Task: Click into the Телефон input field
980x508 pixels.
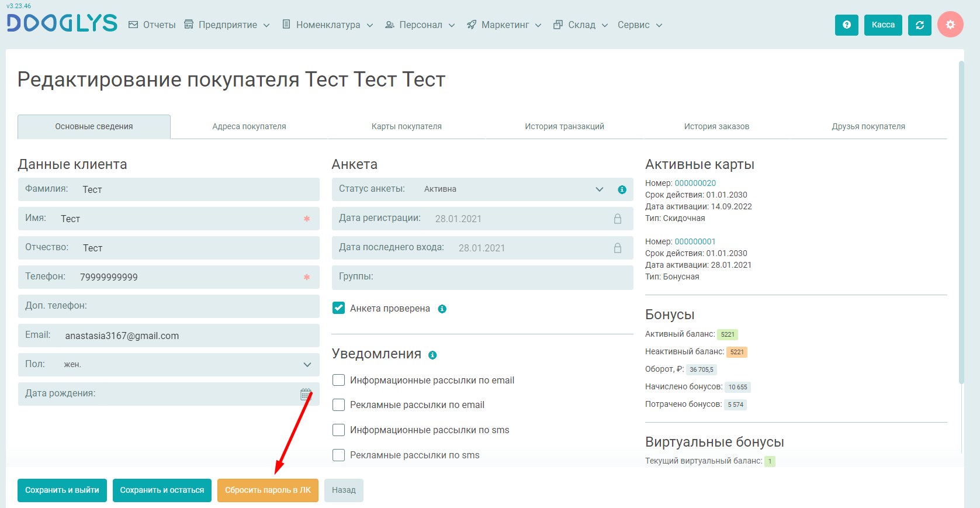Action: click(169, 277)
